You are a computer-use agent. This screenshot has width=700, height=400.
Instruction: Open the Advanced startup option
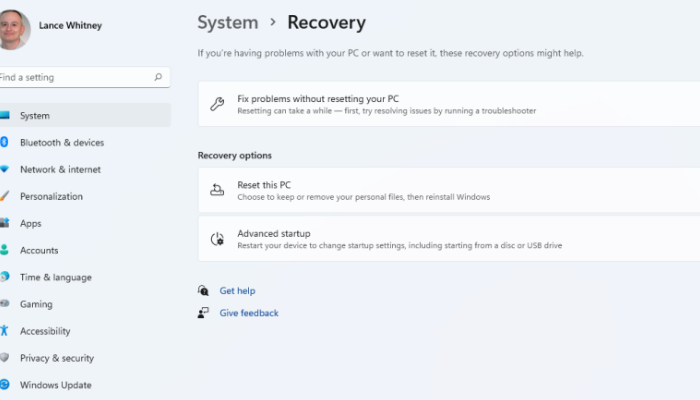point(449,239)
